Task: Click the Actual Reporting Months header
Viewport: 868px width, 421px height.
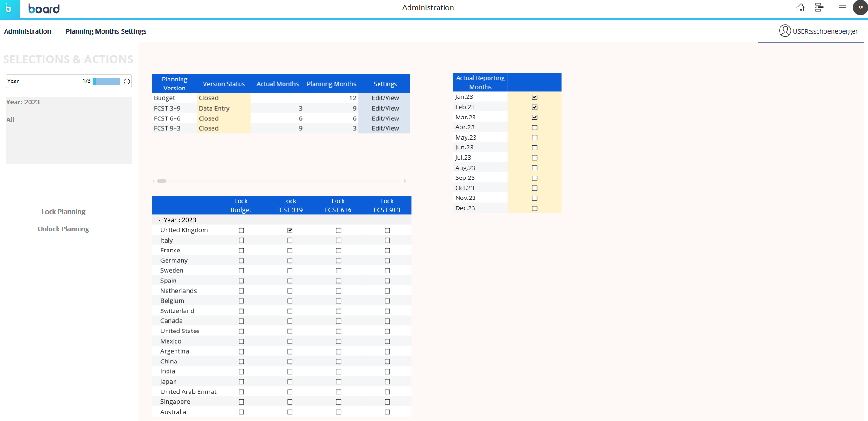Action: point(481,82)
